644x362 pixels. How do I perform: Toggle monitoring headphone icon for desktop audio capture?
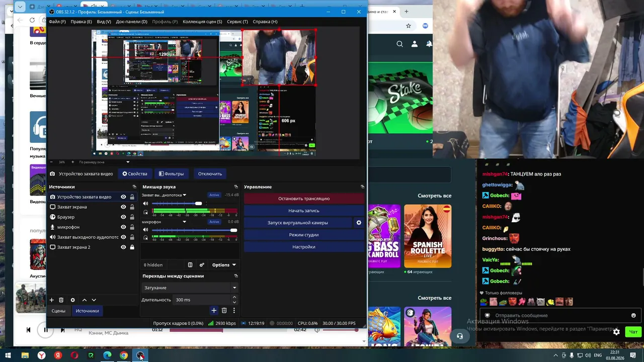146,212
